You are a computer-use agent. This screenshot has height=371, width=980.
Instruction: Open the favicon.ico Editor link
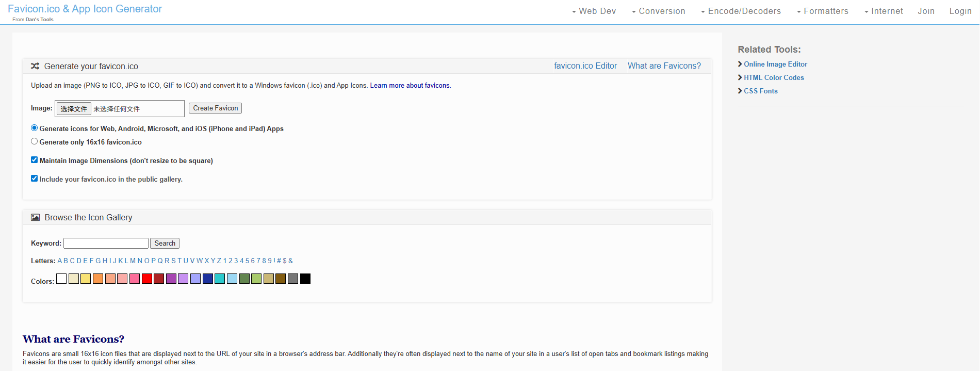585,66
